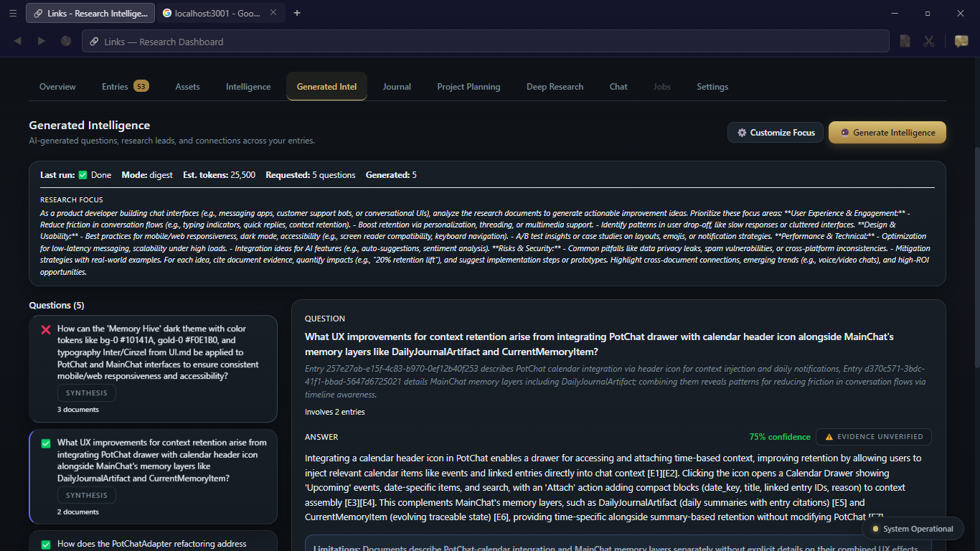The image size is (980, 551).
Task: Click the Customize Focus button
Action: tap(776, 133)
